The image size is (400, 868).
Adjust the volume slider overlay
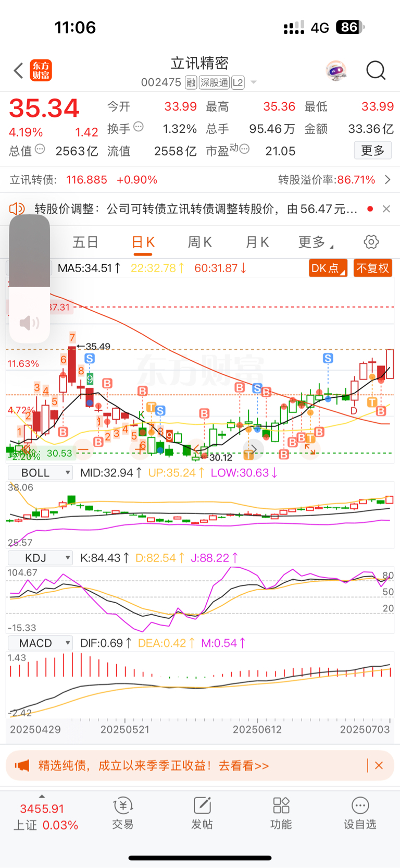point(30,279)
